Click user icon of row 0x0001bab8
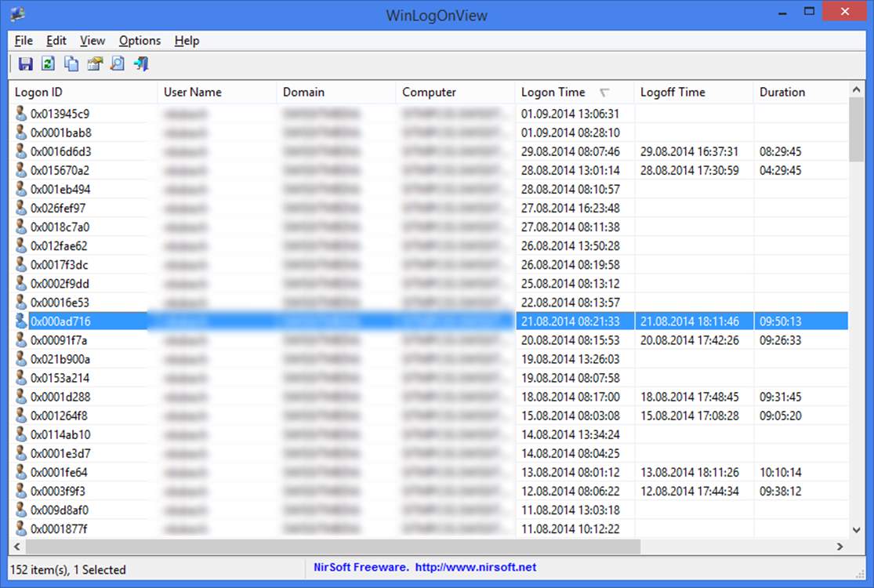874x588 pixels. tap(20, 132)
